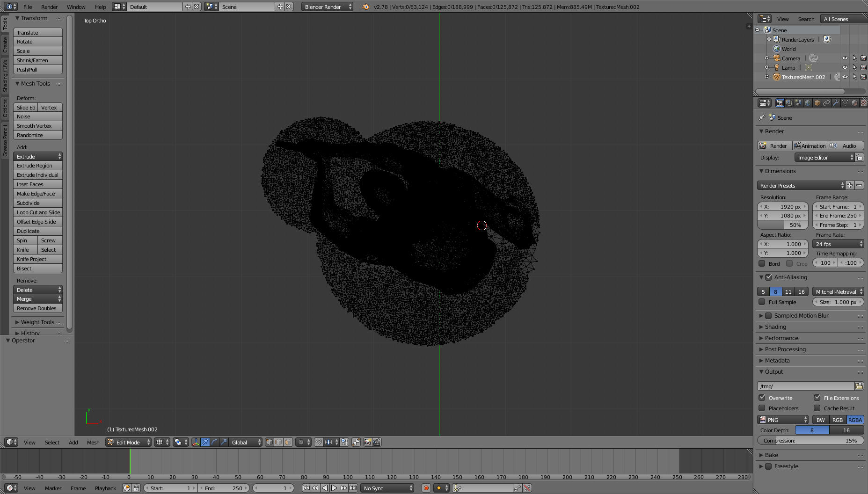Open the Constraints properties tab chain icon

pyautogui.click(x=826, y=103)
